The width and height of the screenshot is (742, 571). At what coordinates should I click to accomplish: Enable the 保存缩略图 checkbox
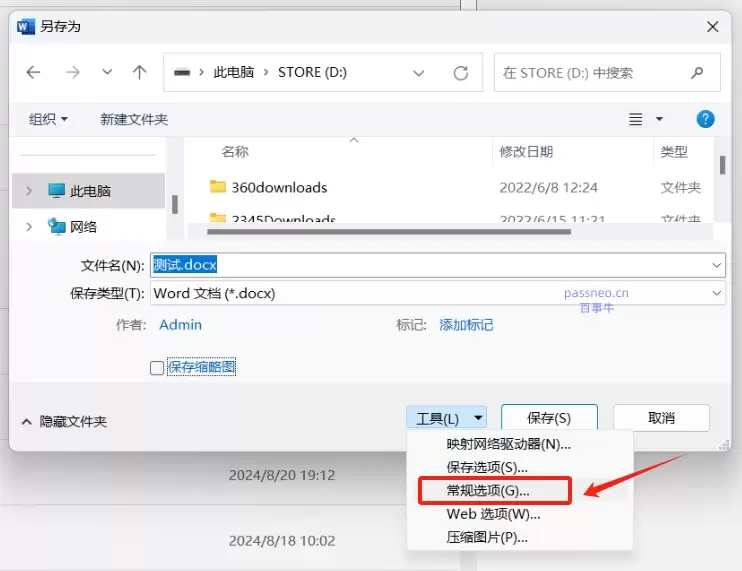157,368
